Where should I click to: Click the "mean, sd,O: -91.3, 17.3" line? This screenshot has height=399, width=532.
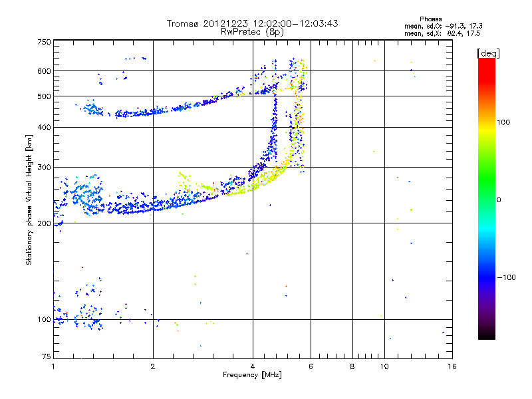click(x=443, y=26)
